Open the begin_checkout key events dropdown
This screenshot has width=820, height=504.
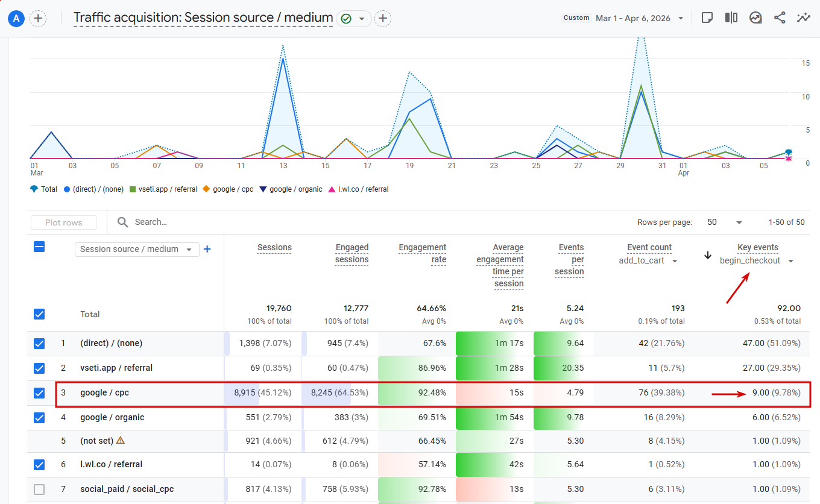coord(757,261)
